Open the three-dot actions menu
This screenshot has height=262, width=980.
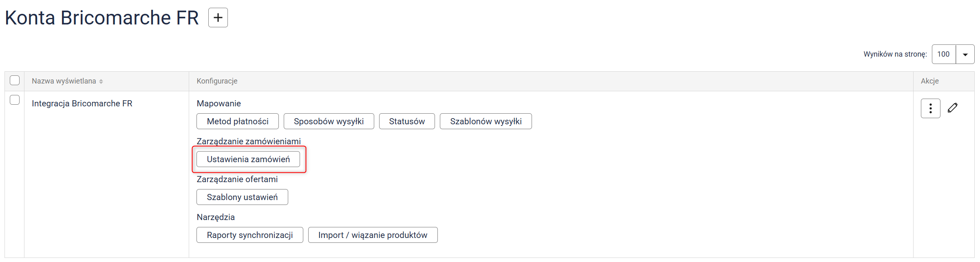[930, 108]
